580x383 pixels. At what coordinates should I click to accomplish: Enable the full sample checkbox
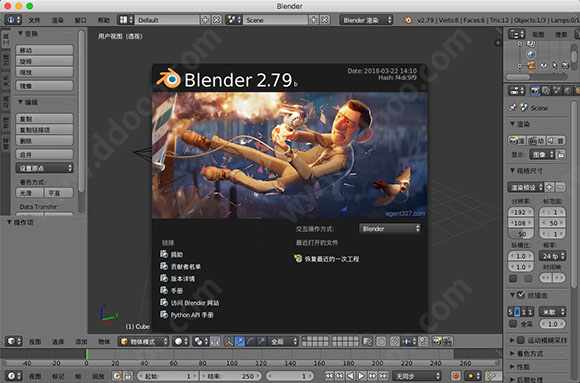tap(513, 324)
